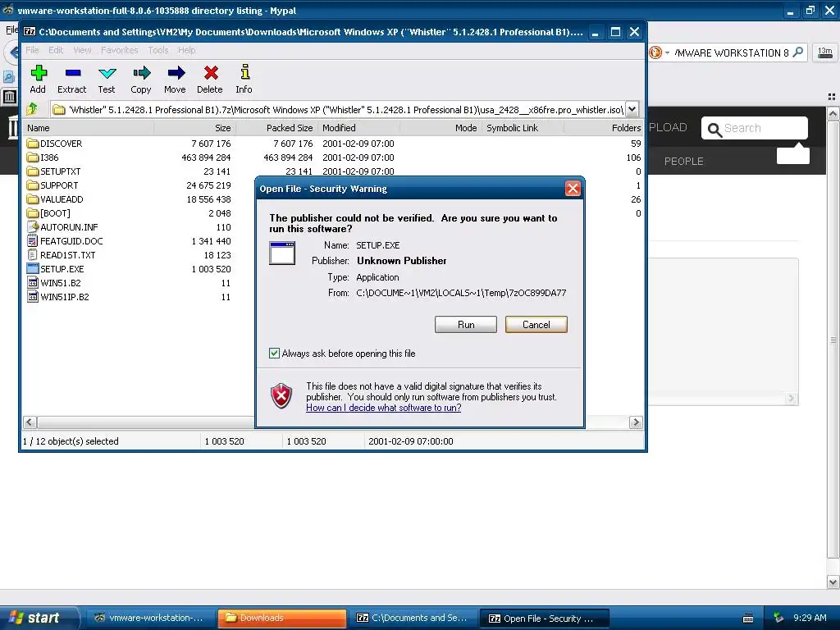Click the system tray network icon
Screen dimensions: 840x630
[779, 618]
